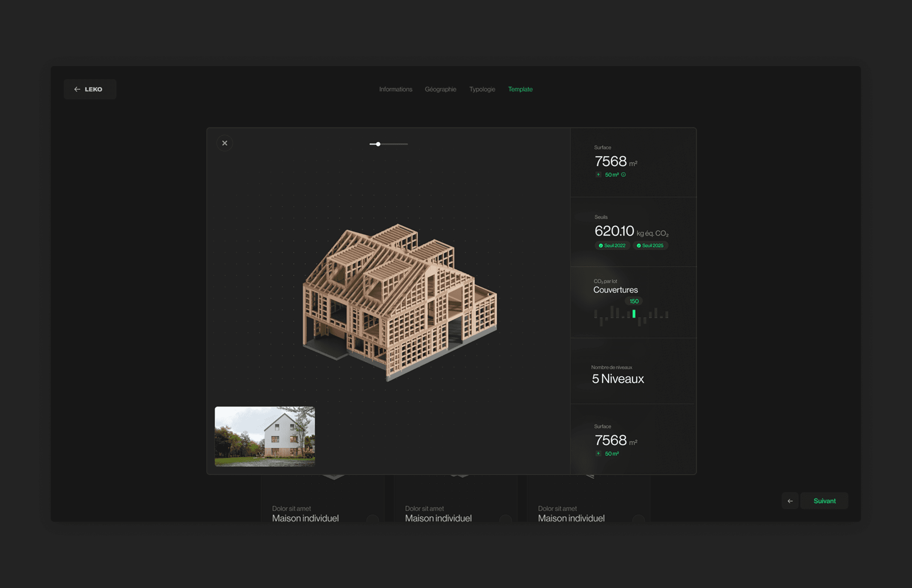Click the highlighted green bar in Couvertures chart
The image size is (912, 588).
[634, 314]
